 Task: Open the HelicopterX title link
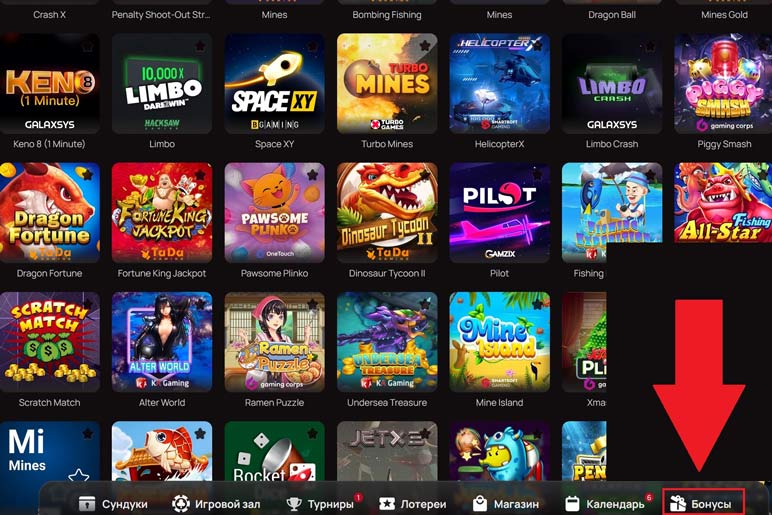[x=499, y=144]
